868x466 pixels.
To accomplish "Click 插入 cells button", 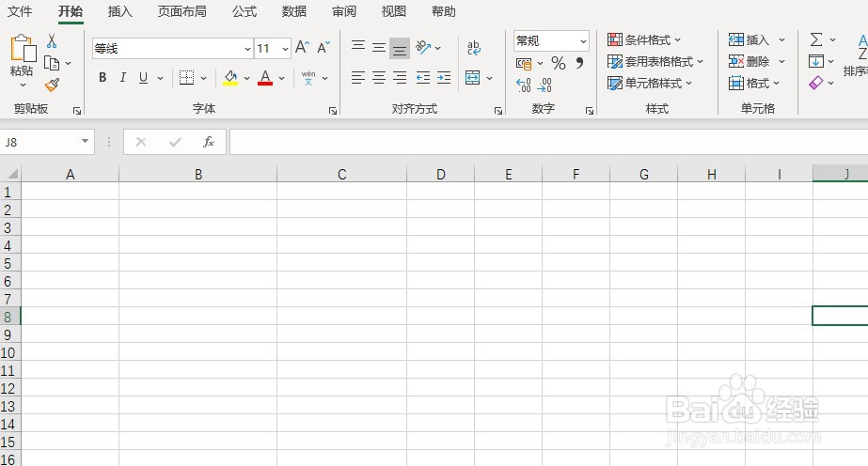I will (749, 39).
